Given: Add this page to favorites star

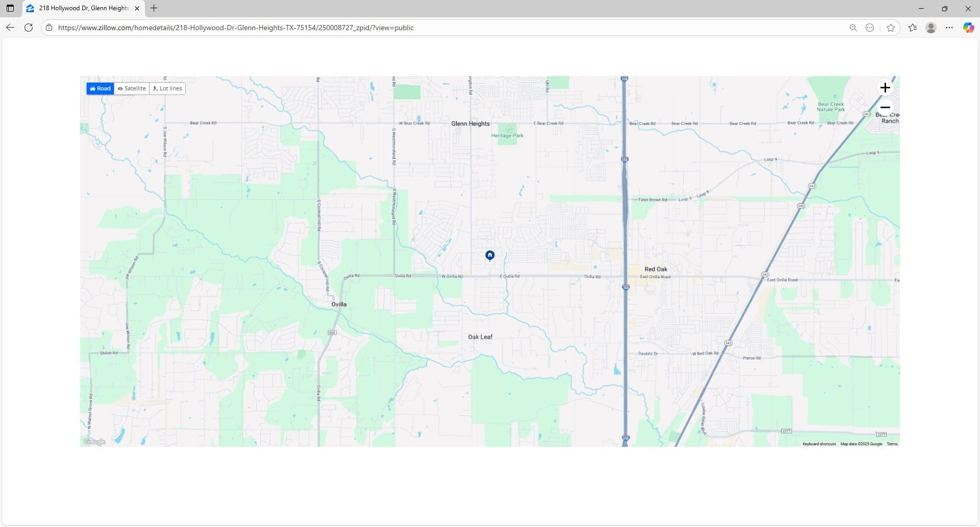Looking at the screenshot, I should point(891,28).
